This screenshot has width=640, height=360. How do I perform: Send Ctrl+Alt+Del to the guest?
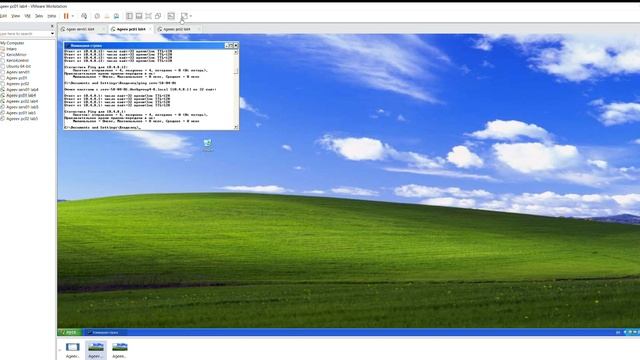(x=84, y=16)
